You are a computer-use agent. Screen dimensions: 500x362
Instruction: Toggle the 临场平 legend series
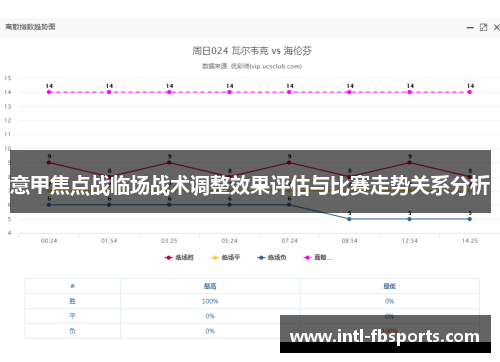point(225,257)
